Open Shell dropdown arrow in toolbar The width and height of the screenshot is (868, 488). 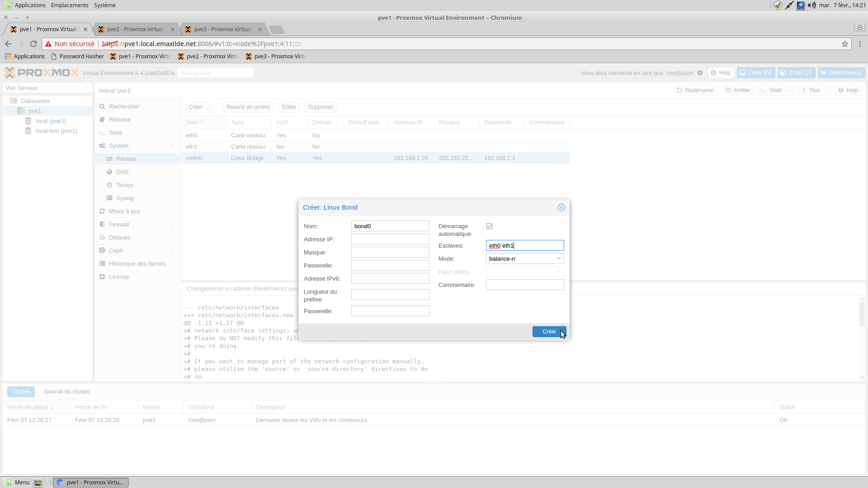tap(789, 90)
